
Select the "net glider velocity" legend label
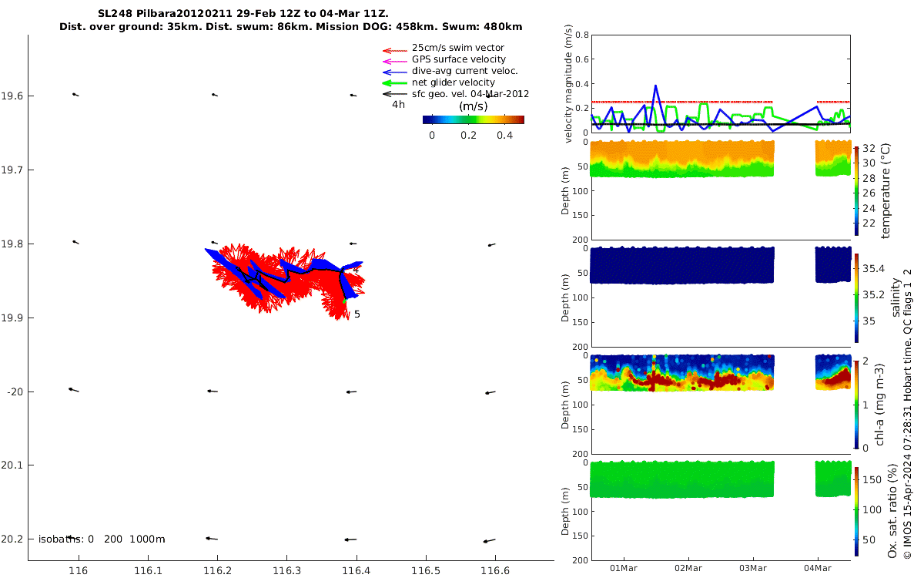(454, 82)
